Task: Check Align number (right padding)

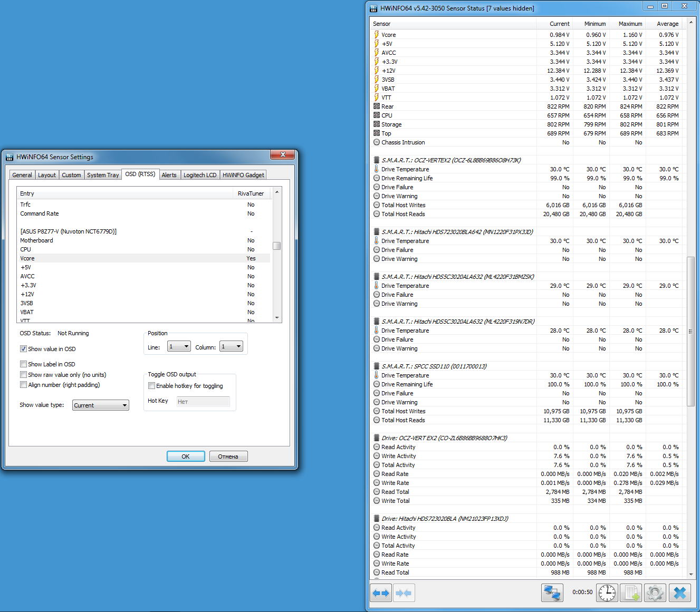Action: [x=23, y=385]
